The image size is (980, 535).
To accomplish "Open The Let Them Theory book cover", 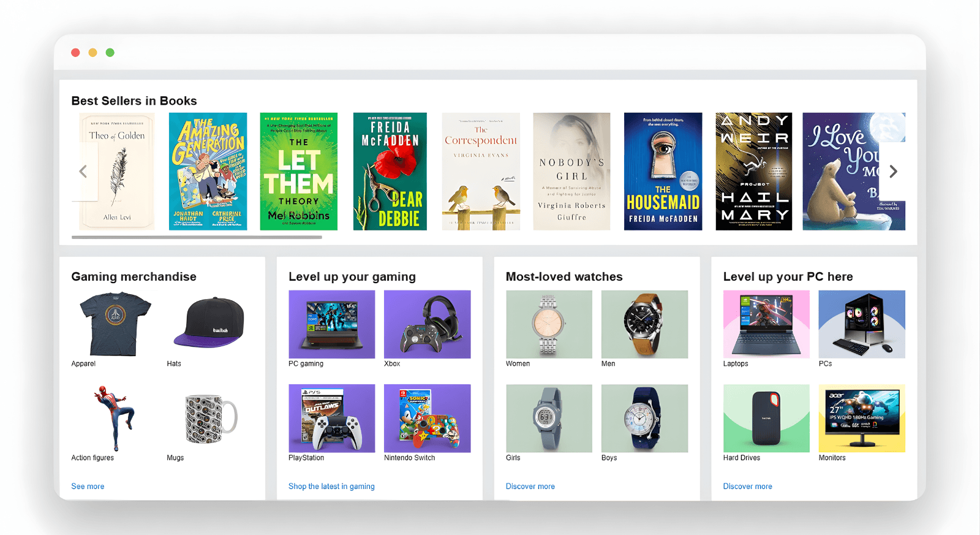I will (298, 172).
